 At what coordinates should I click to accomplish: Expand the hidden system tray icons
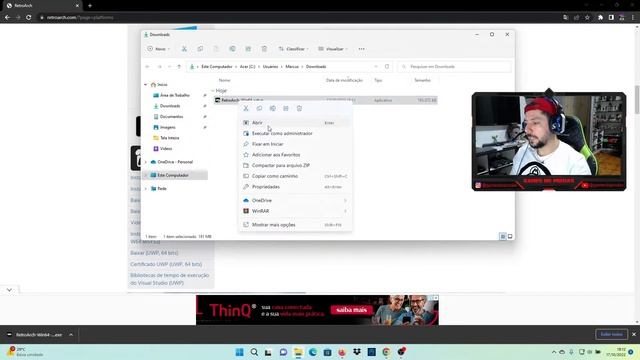[x=554, y=352]
